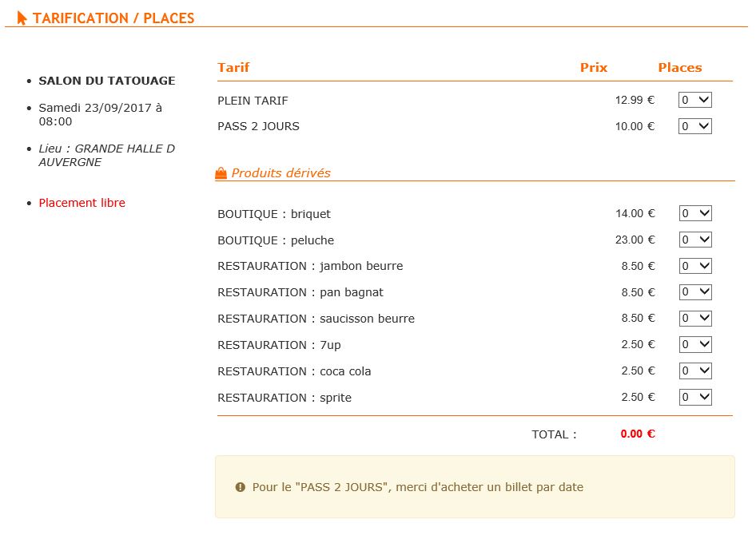
Task: Open the PASS 2 JOURS places dropdown
Action: (694, 126)
